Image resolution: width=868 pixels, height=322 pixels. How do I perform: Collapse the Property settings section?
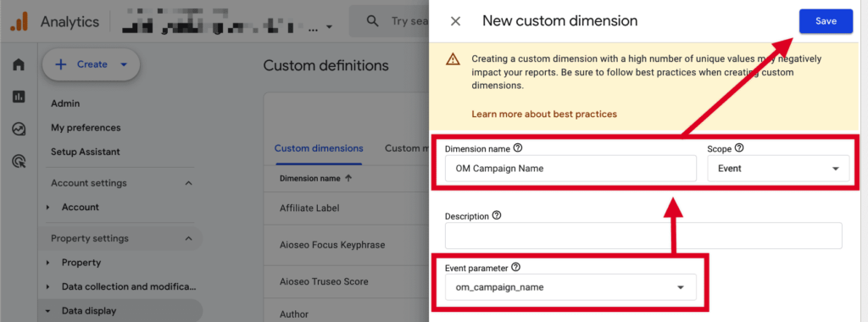(x=188, y=238)
